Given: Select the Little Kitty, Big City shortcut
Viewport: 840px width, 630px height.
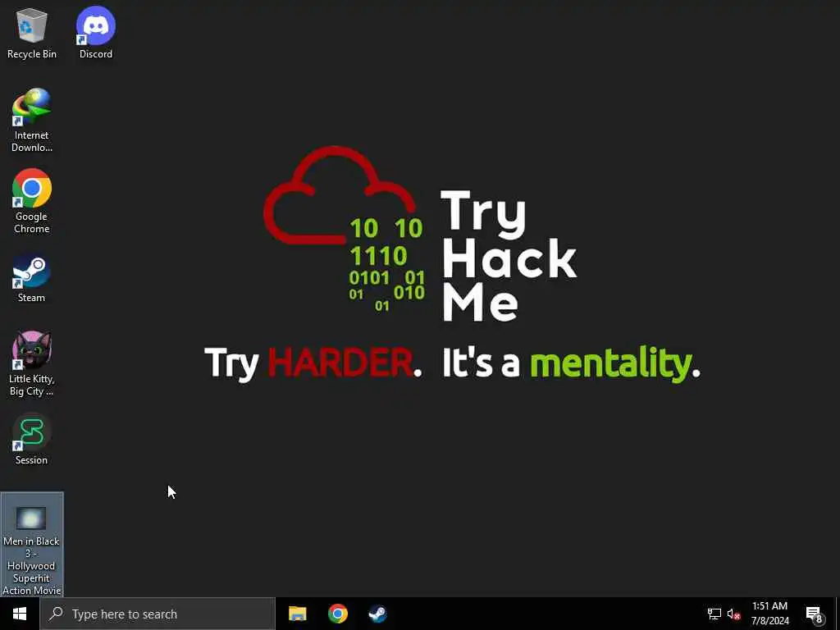Looking at the screenshot, I should [x=32, y=363].
